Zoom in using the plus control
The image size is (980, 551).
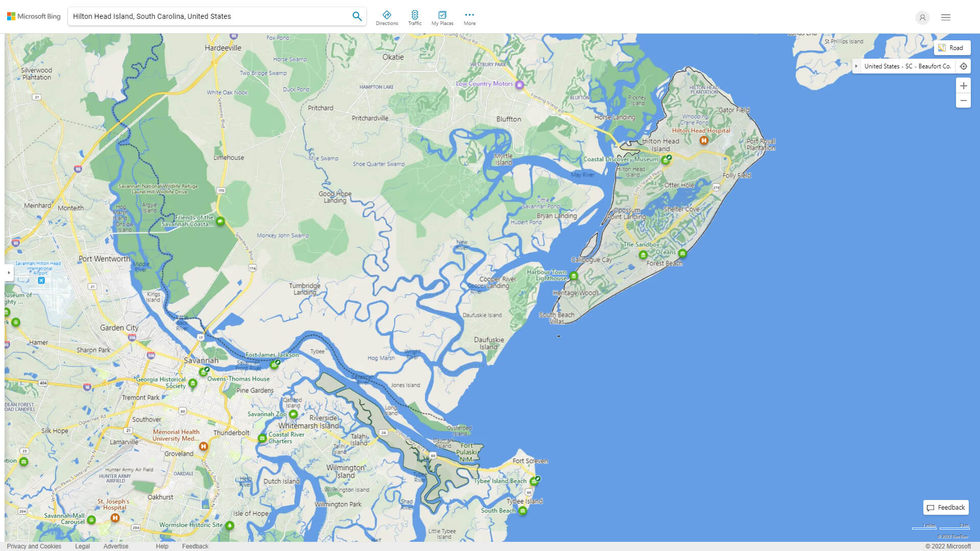tap(963, 86)
